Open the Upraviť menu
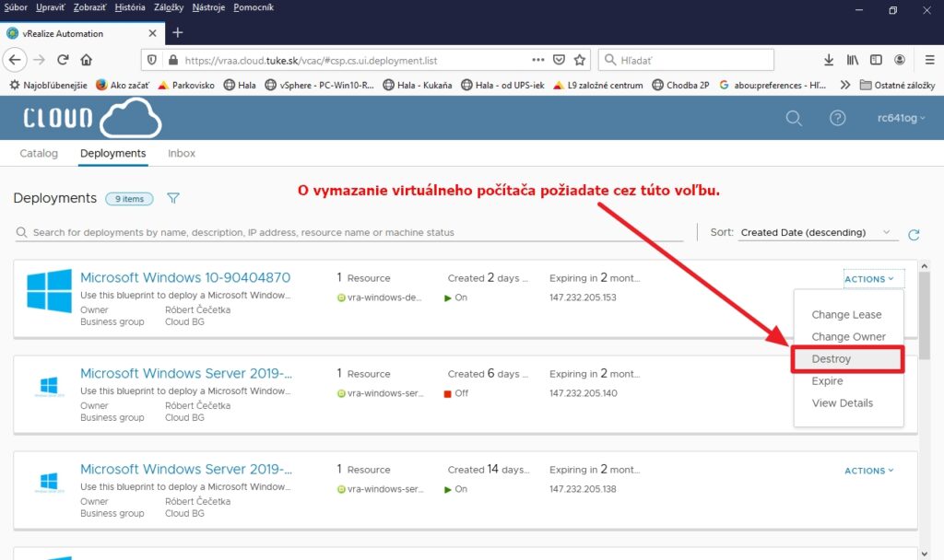Viewport: 944px width, 560px height. click(x=51, y=7)
